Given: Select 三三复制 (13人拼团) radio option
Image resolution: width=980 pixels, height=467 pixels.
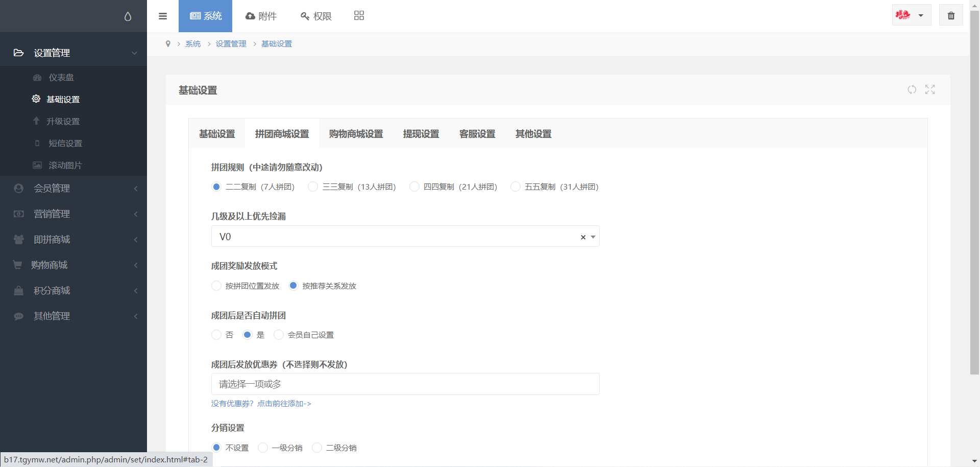Looking at the screenshot, I should [313, 187].
